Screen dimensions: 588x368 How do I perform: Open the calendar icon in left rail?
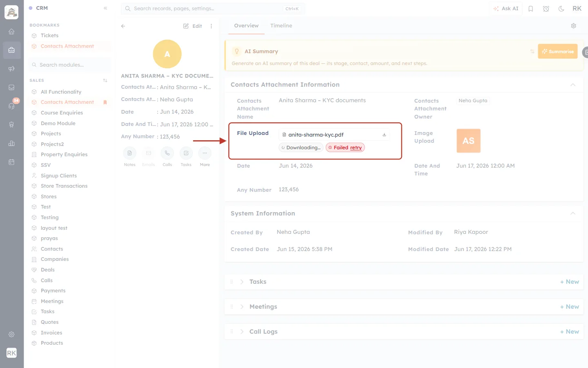point(11,162)
